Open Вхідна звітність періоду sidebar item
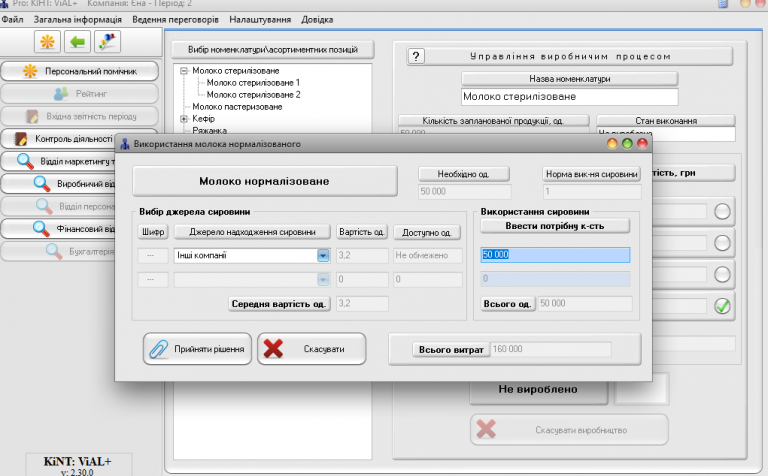Viewport: 768px width, 476px height. tap(80, 117)
